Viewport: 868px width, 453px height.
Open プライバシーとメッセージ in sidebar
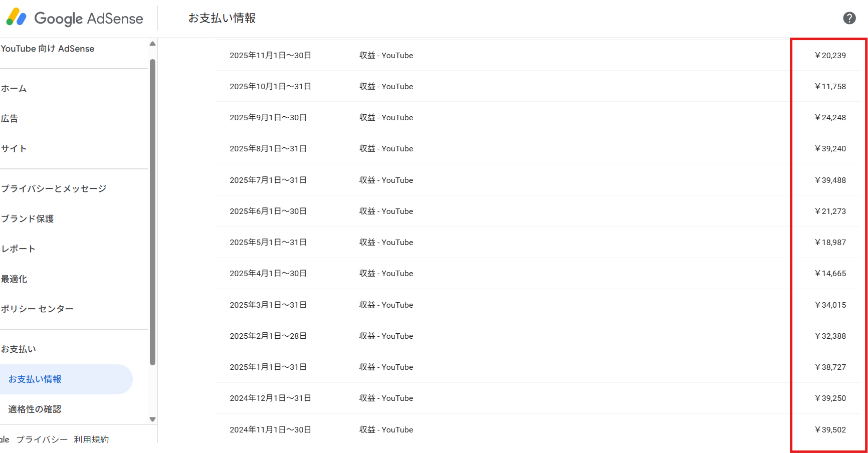(54, 189)
